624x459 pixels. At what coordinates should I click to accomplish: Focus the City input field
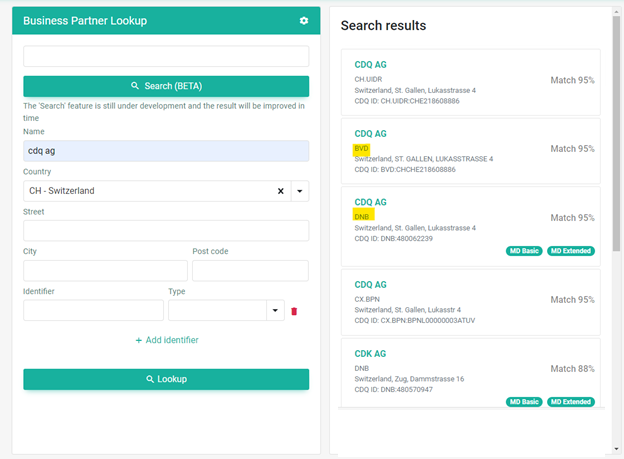pyautogui.click(x=105, y=271)
